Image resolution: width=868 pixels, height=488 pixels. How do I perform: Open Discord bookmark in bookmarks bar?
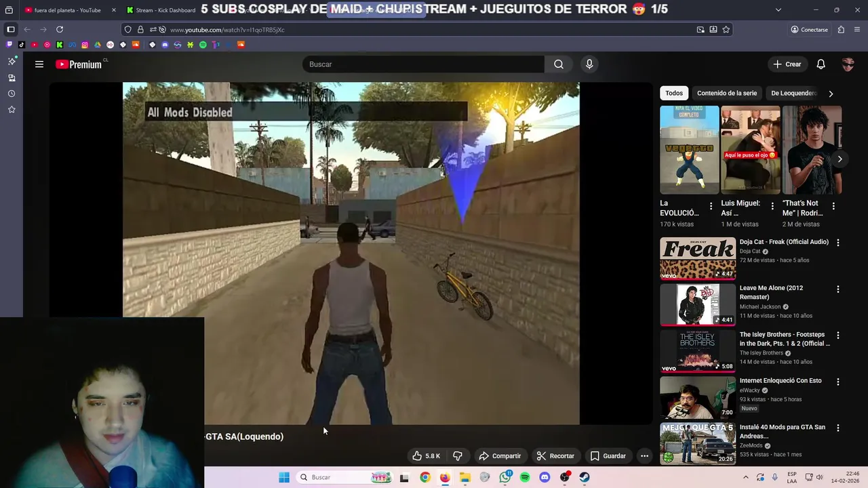coord(165,45)
